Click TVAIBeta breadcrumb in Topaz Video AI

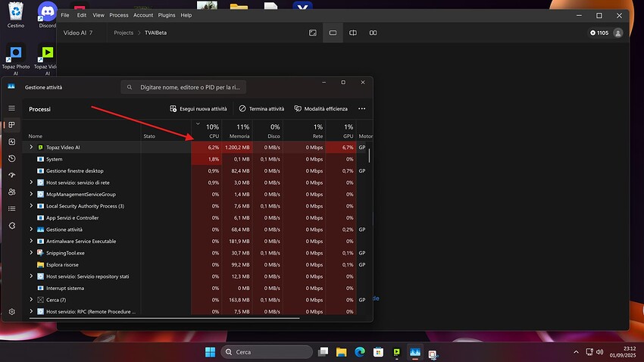[x=155, y=33]
